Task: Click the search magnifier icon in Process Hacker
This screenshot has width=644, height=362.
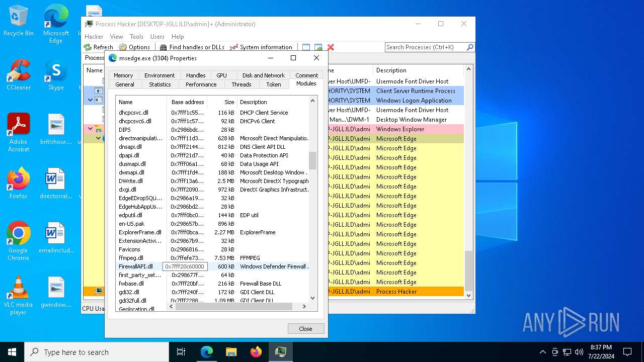Action: pyautogui.click(x=470, y=47)
